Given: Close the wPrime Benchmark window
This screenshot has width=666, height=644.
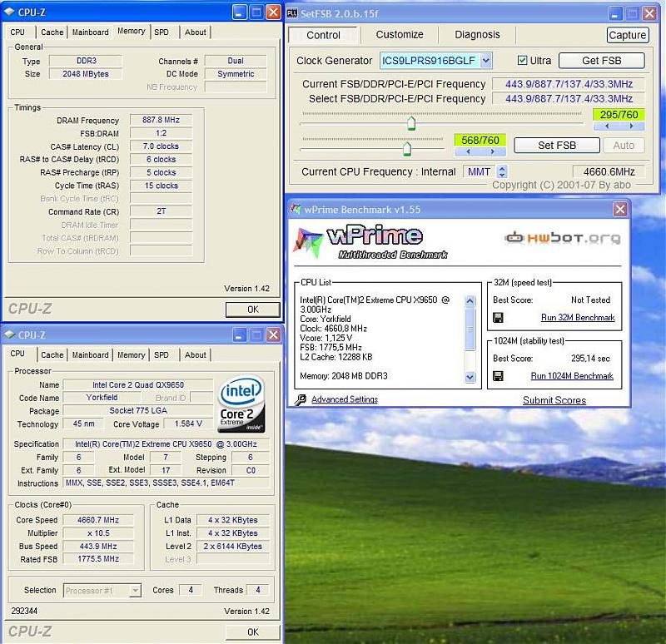Looking at the screenshot, I should coord(620,209).
